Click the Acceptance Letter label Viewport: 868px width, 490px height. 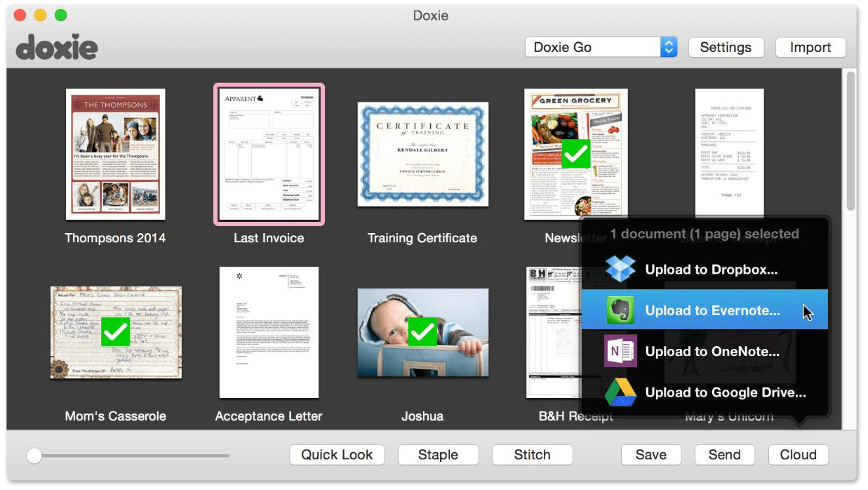coord(269,416)
